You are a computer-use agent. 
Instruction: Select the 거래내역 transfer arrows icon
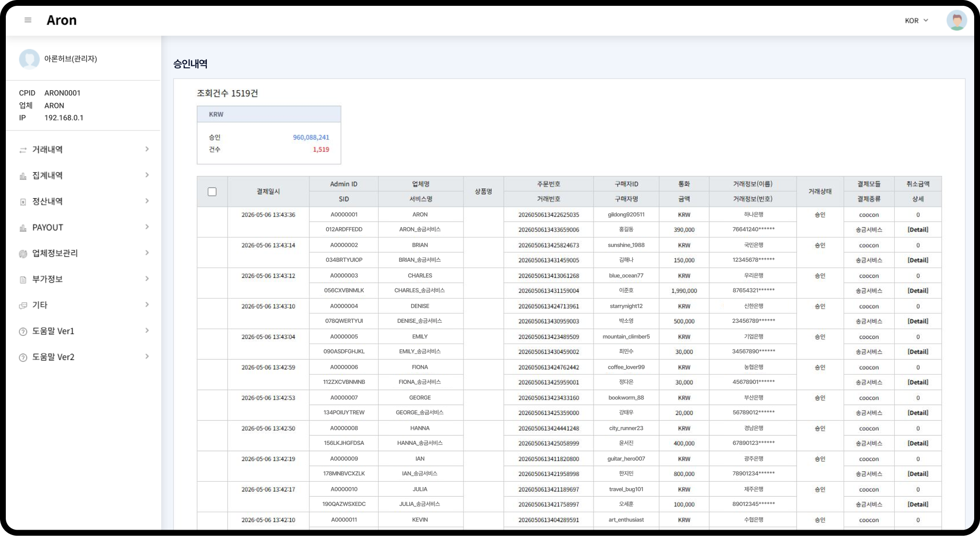click(x=23, y=150)
